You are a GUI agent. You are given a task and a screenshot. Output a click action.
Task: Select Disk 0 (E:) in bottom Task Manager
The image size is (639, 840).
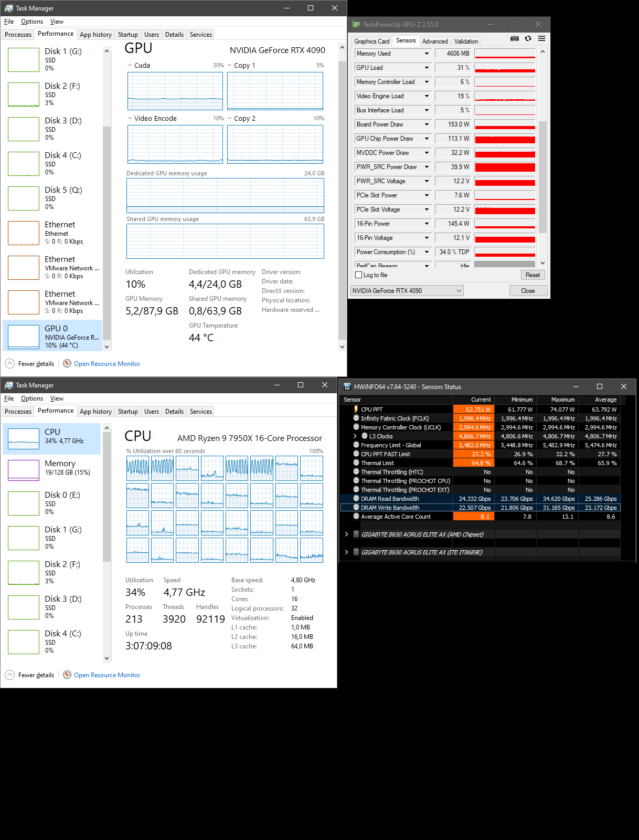click(52, 503)
